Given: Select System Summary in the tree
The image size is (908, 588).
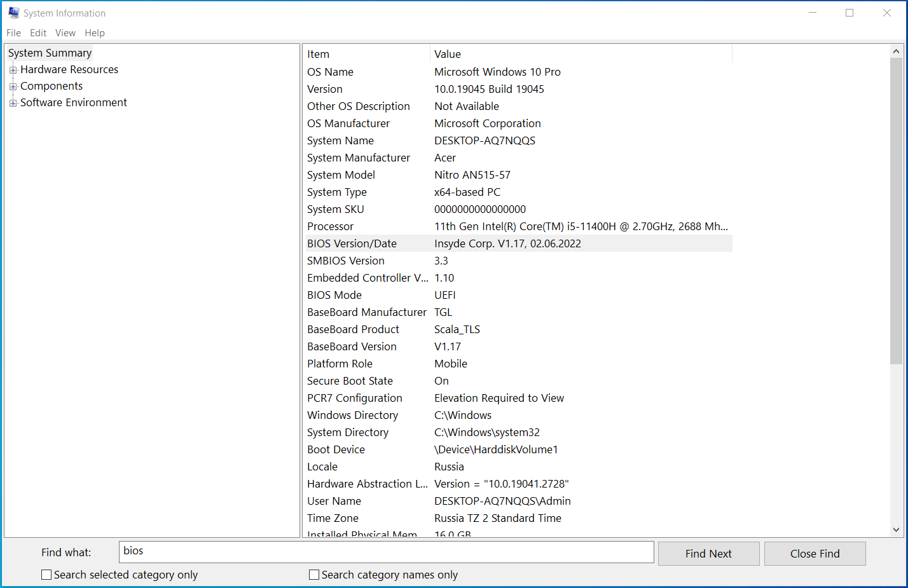Looking at the screenshot, I should pyautogui.click(x=50, y=53).
